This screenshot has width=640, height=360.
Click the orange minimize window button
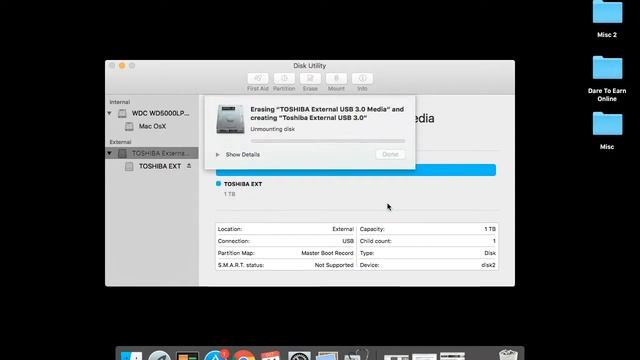pos(122,65)
